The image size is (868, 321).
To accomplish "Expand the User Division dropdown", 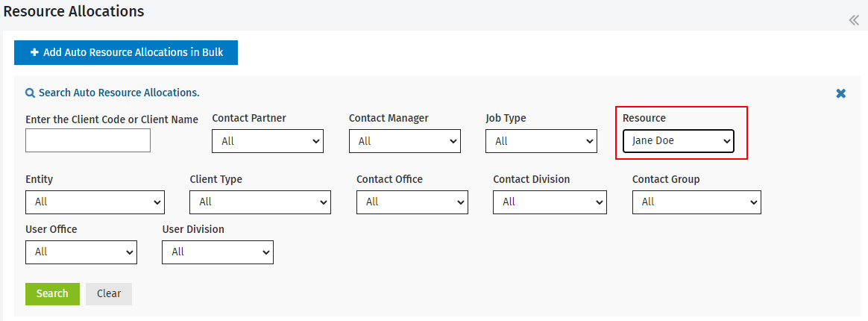I will pyautogui.click(x=218, y=252).
